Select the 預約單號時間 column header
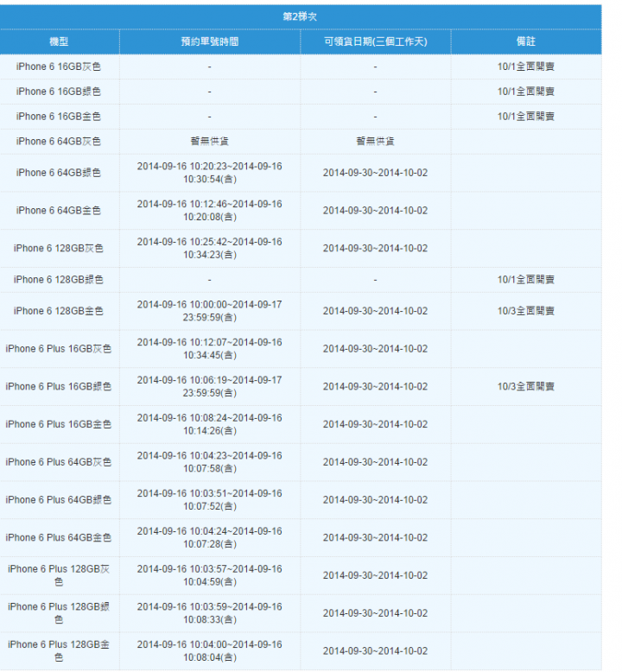 point(210,41)
